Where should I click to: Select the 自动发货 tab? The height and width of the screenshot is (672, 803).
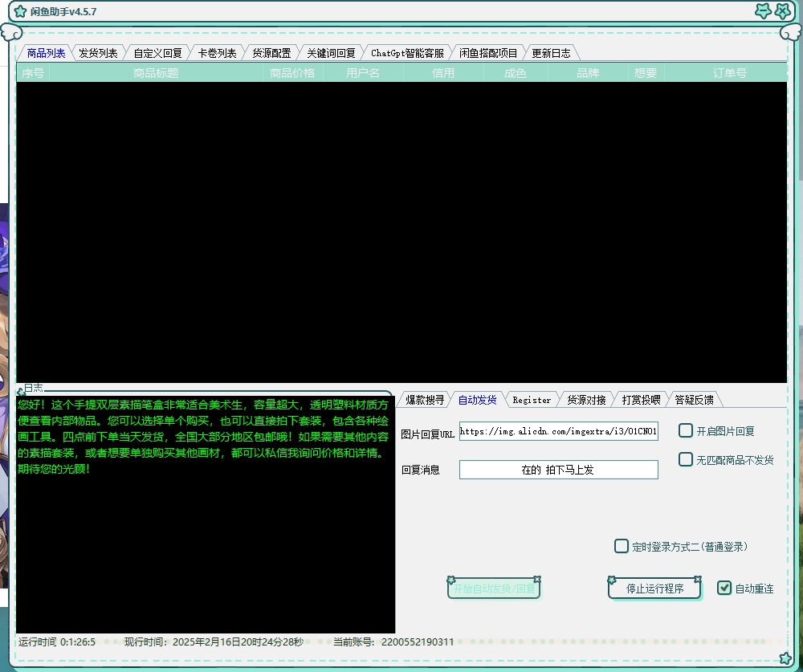(477, 400)
